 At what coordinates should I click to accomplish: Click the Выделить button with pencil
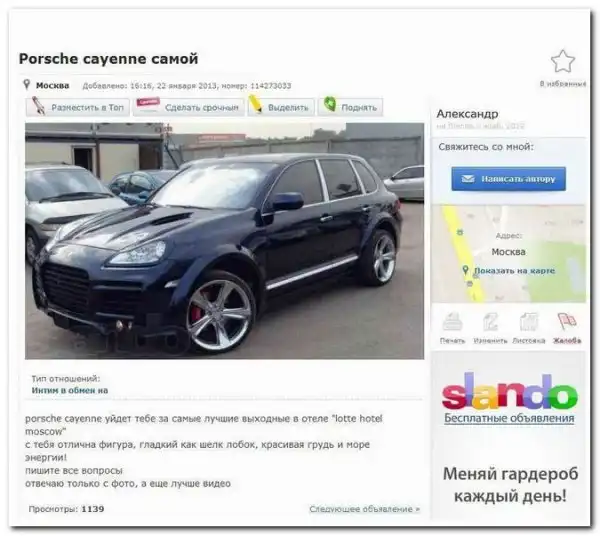[281, 107]
